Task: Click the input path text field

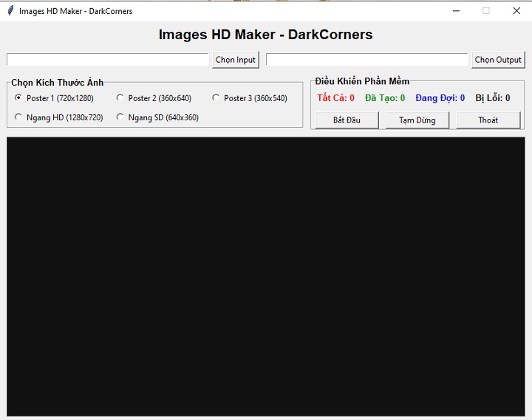Action: [x=108, y=60]
